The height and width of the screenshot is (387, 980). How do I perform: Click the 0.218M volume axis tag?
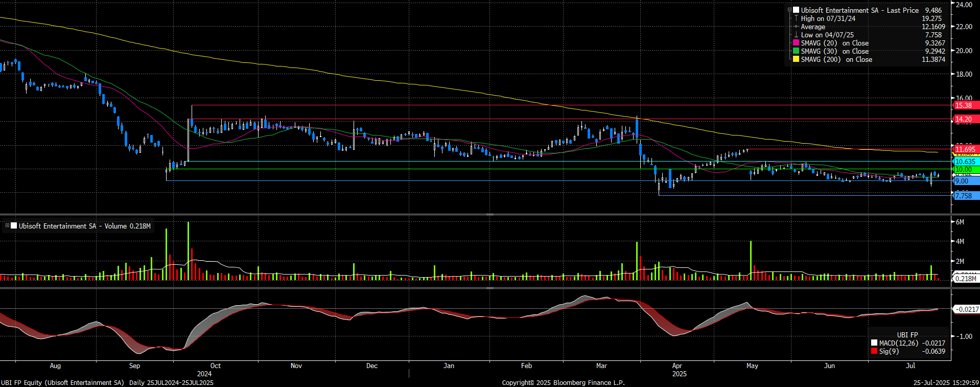[966, 279]
